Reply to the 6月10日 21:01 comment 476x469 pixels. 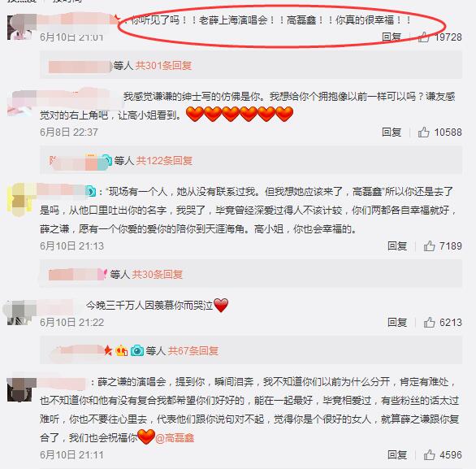coord(392,37)
